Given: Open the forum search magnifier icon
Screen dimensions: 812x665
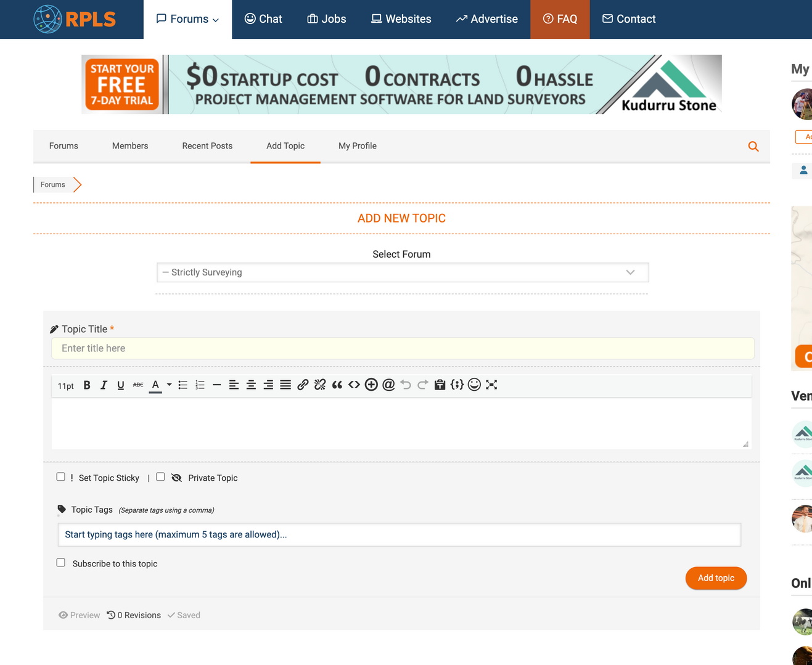Looking at the screenshot, I should coord(753,147).
